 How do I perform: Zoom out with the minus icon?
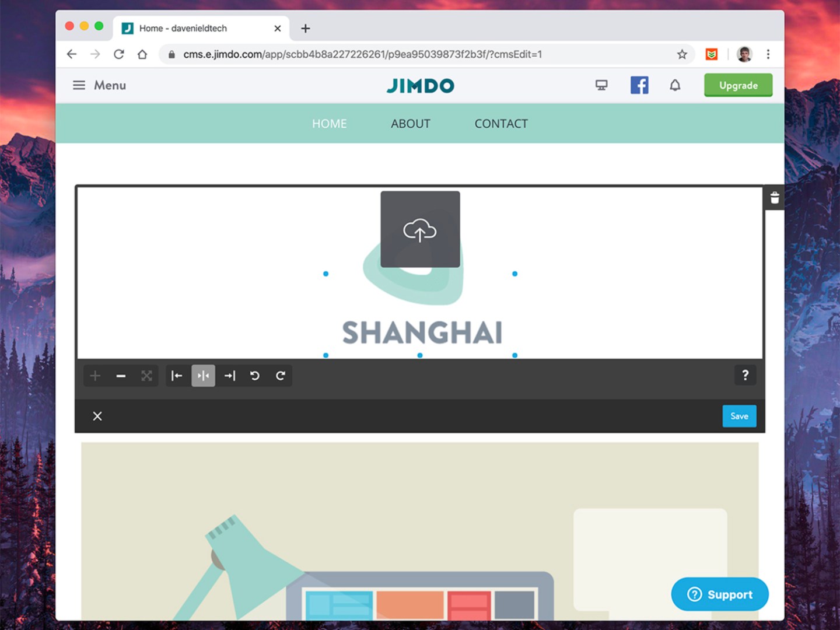121,376
